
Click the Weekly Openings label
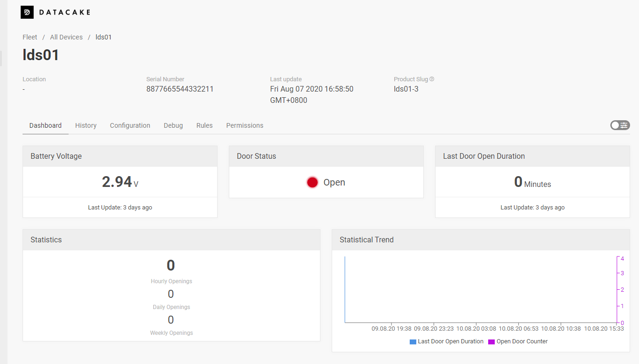[x=171, y=333]
